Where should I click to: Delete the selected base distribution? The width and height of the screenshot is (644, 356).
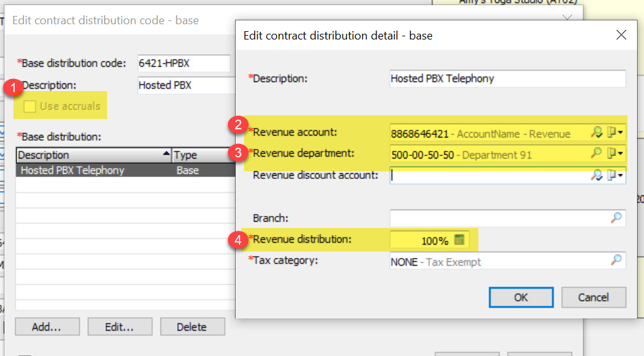(192, 327)
